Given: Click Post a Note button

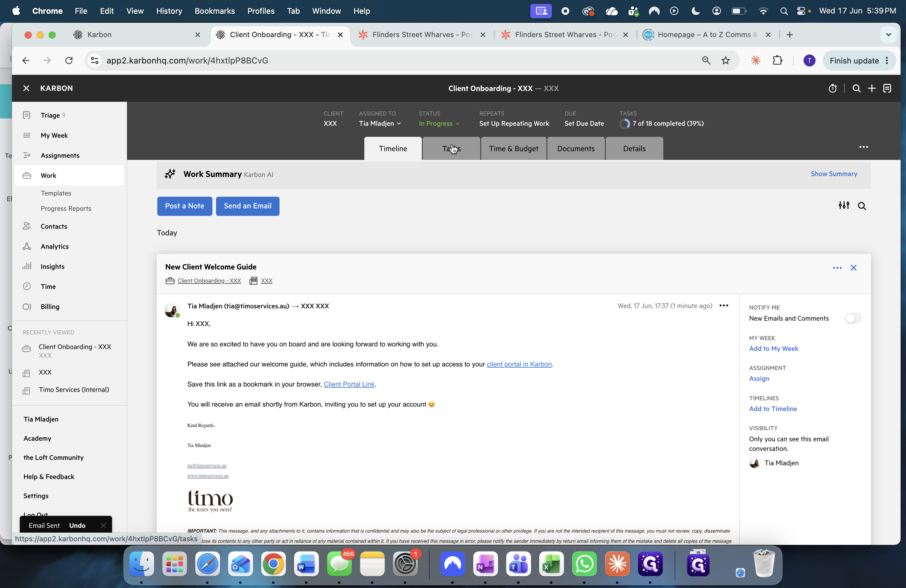Looking at the screenshot, I should coord(185,206).
